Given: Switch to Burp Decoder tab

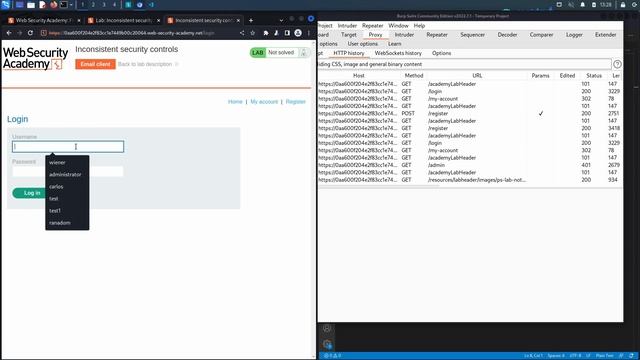Looking at the screenshot, I should (507, 35).
